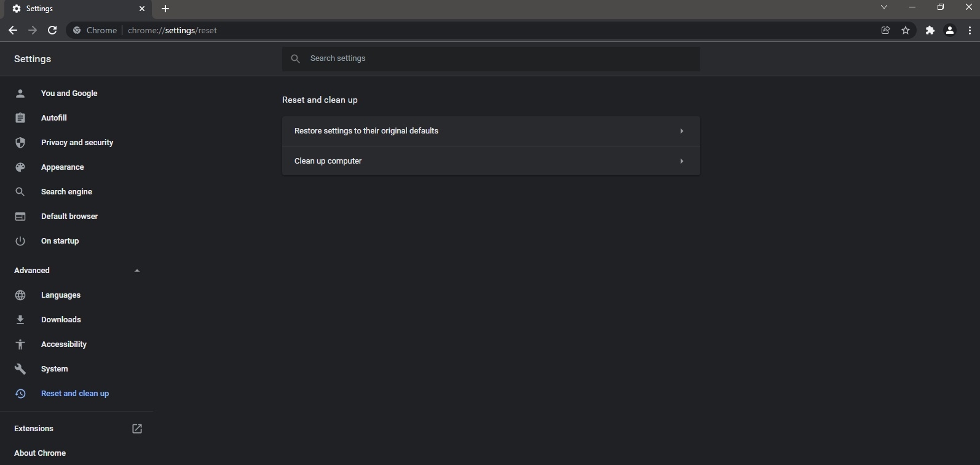Open Autofill settings
Image resolution: width=980 pixels, height=465 pixels.
coord(54,118)
